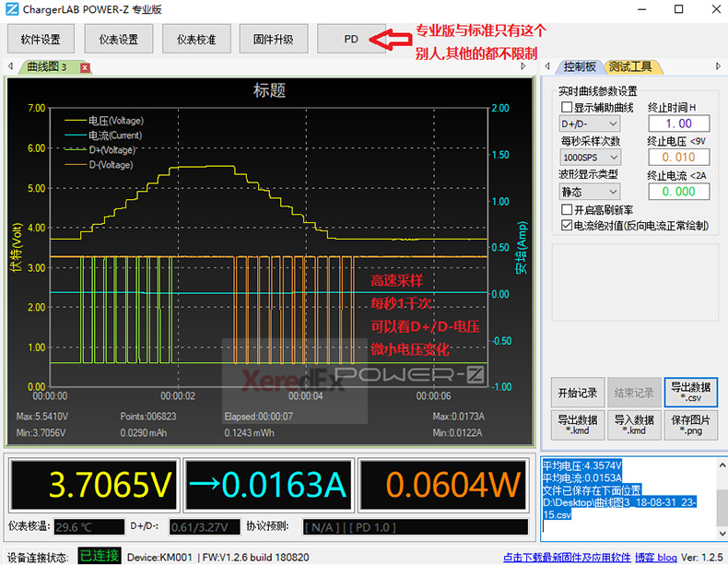Click left scroll arrow of chart tabs

pyautogui.click(x=10, y=66)
